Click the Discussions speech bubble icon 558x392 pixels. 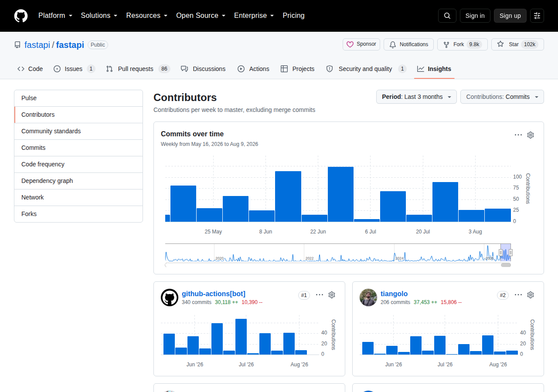[x=184, y=69]
